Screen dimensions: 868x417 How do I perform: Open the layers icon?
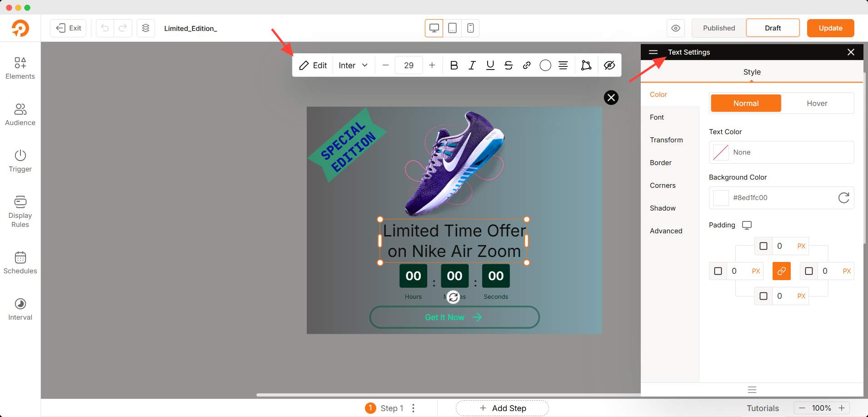pos(145,28)
